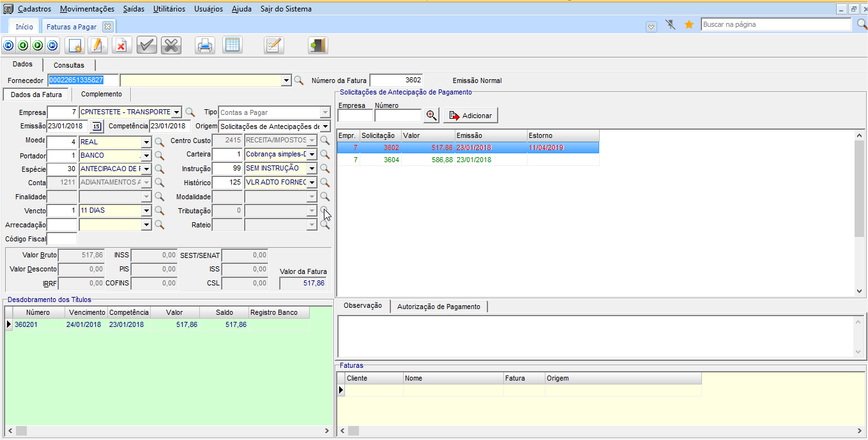
Task: Switch to Autorização de Pagamento tab
Action: [x=439, y=307]
